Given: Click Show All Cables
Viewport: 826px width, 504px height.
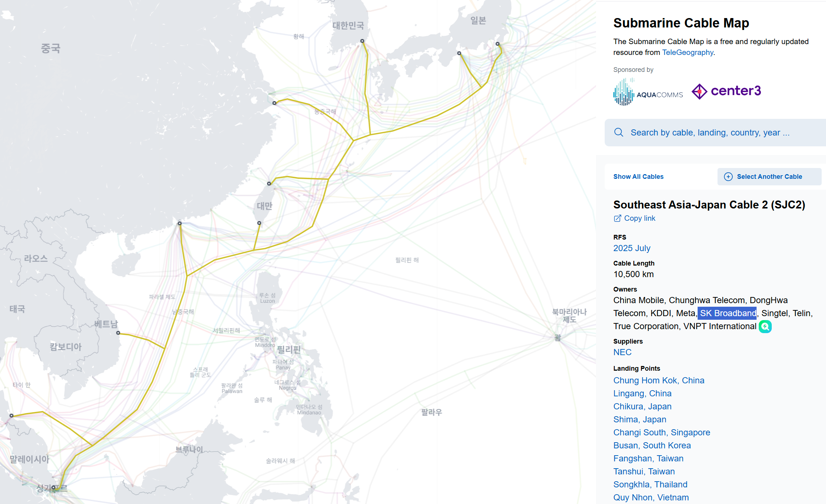Looking at the screenshot, I should pos(638,177).
